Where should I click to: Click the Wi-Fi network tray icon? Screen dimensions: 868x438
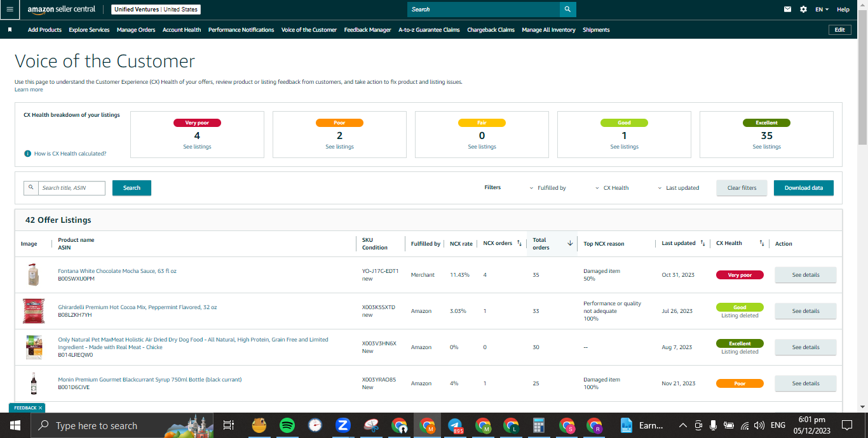tap(744, 425)
